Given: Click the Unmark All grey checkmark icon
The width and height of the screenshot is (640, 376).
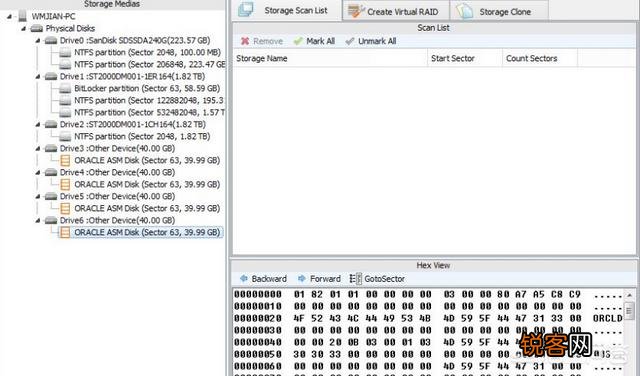Looking at the screenshot, I should (x=350, y=41).
